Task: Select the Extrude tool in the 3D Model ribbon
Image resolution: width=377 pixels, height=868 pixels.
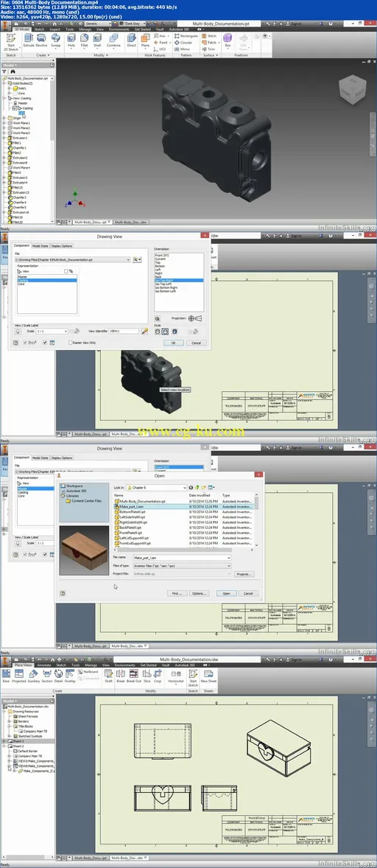Action: click(29, 41)
